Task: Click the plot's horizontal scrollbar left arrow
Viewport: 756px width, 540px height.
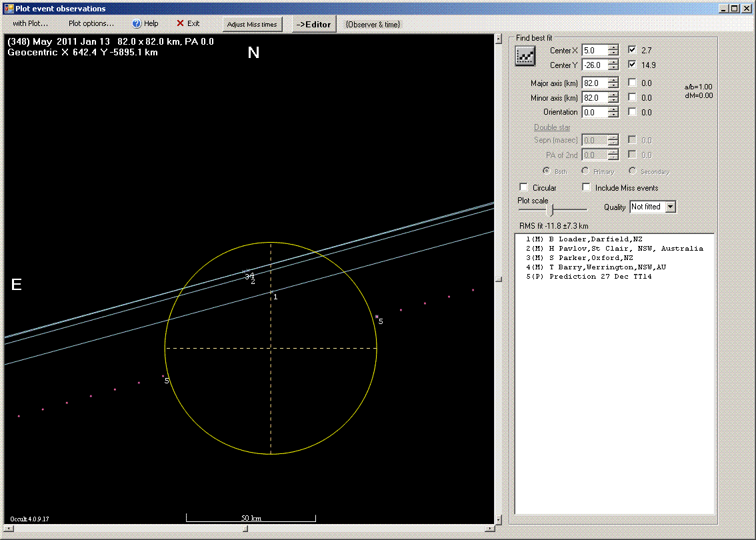Action: (x=8, y=529)
